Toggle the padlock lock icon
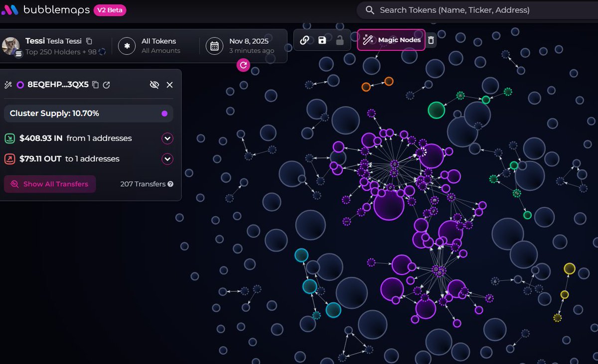The width and height of the screenshot is (598, 364). pyautogui.click(x=340, y=40)
